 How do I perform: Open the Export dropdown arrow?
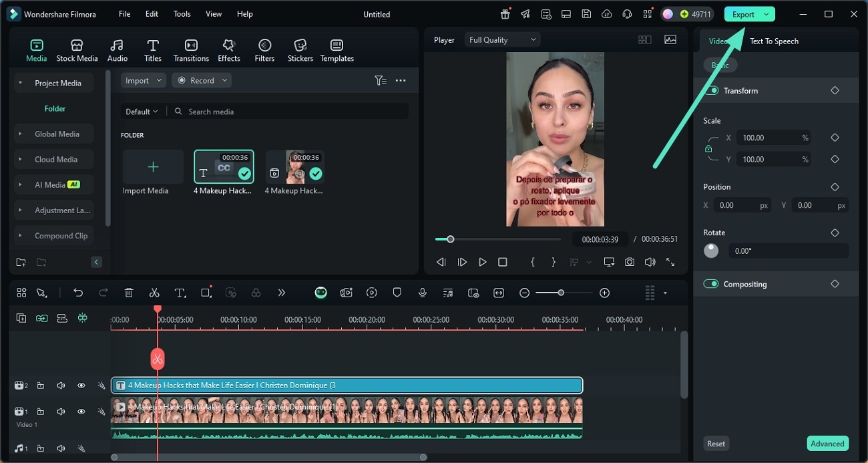(767, 14)
